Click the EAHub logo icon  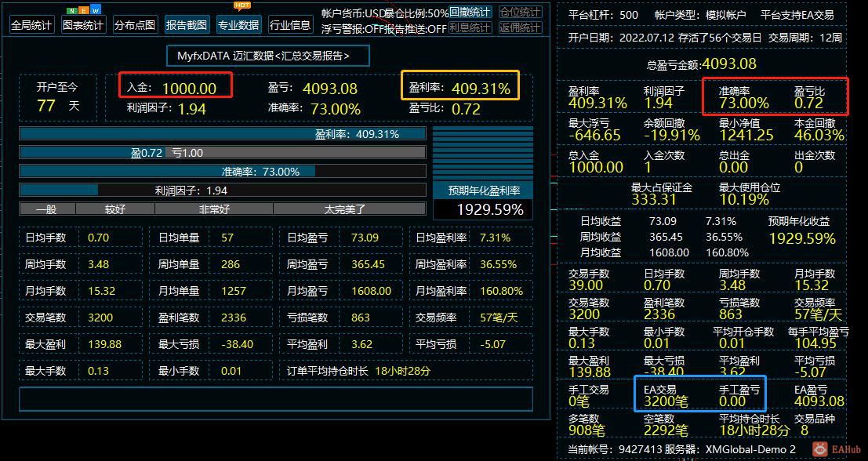(x=820, y=448)
